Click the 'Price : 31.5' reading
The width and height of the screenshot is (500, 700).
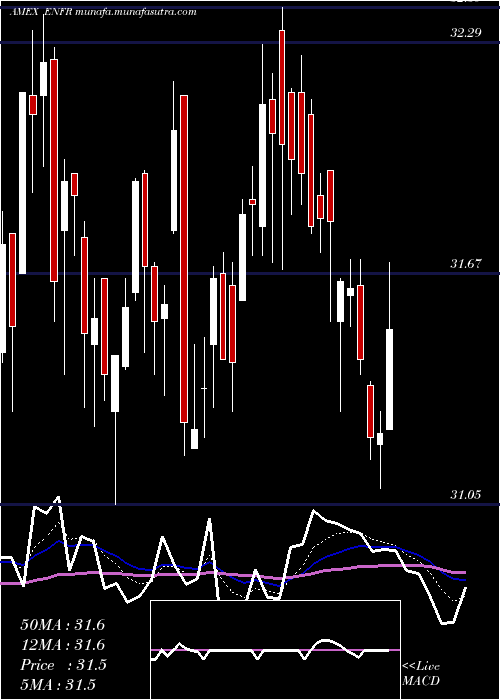[63, 665]
